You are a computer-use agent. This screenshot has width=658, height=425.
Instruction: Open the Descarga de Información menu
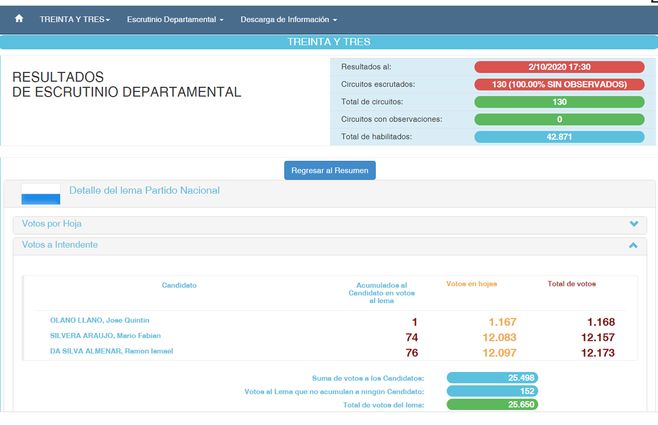coord(289,19)
